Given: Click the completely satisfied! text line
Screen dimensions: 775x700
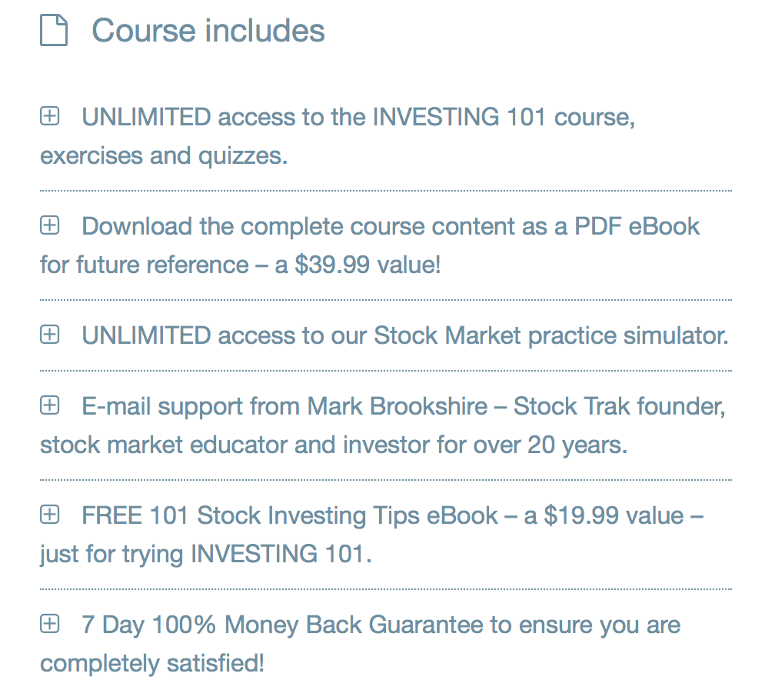Looking at the screenshot, I should (152, 664).
